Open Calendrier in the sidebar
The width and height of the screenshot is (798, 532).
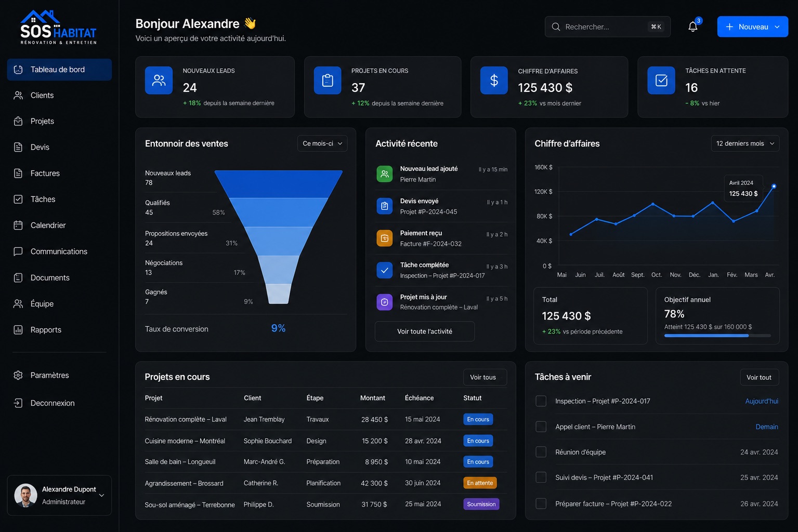59,225
